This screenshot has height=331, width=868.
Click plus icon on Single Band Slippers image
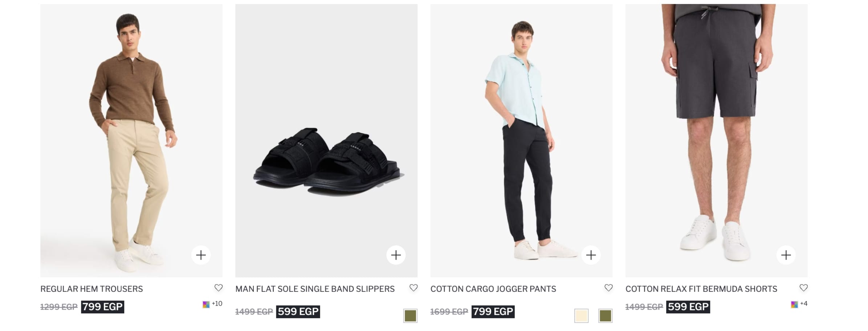click(x=396, y=255)
